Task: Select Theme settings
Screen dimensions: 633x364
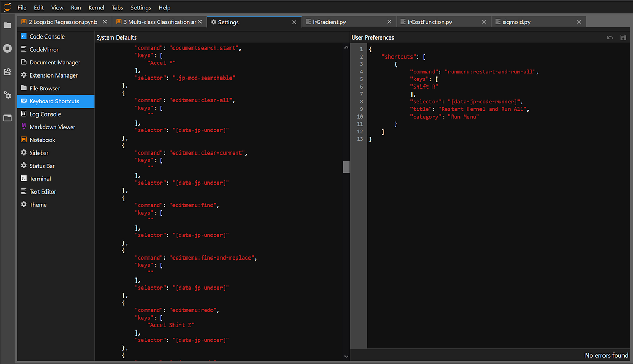Action: click(56, 205)
